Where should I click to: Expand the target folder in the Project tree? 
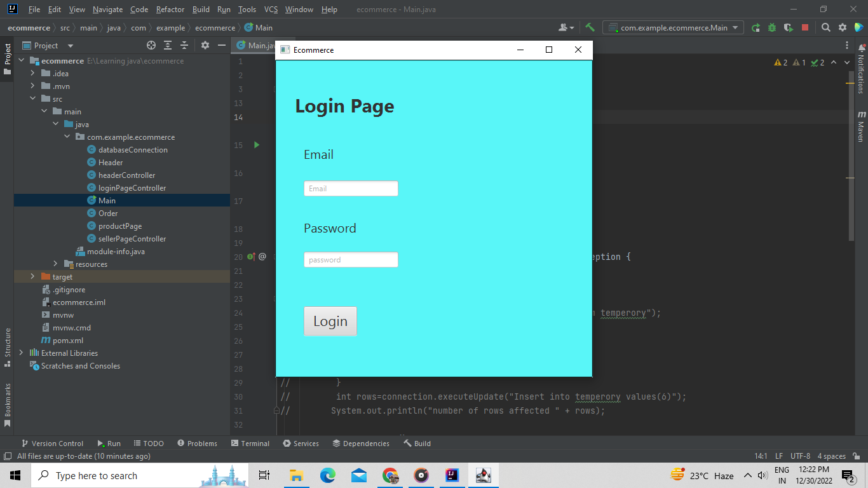(x=32, y=276)
